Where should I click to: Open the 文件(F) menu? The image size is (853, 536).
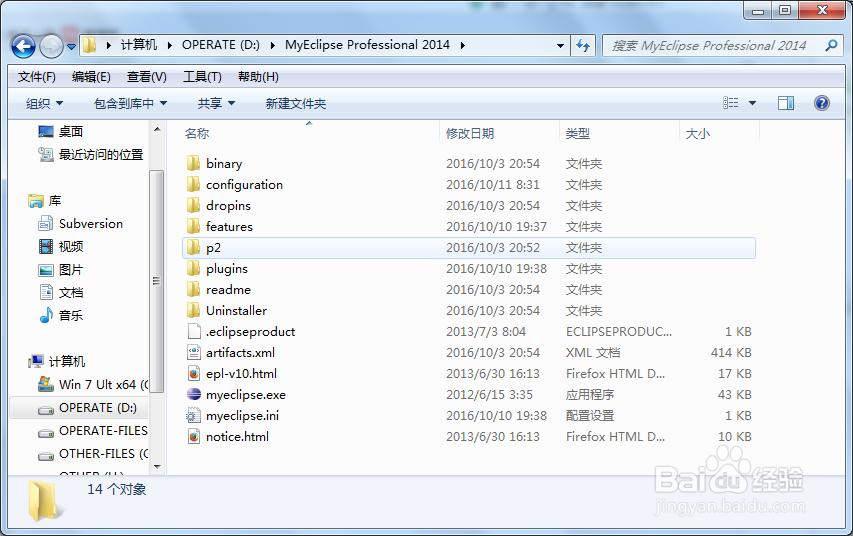tap(36, 77)
